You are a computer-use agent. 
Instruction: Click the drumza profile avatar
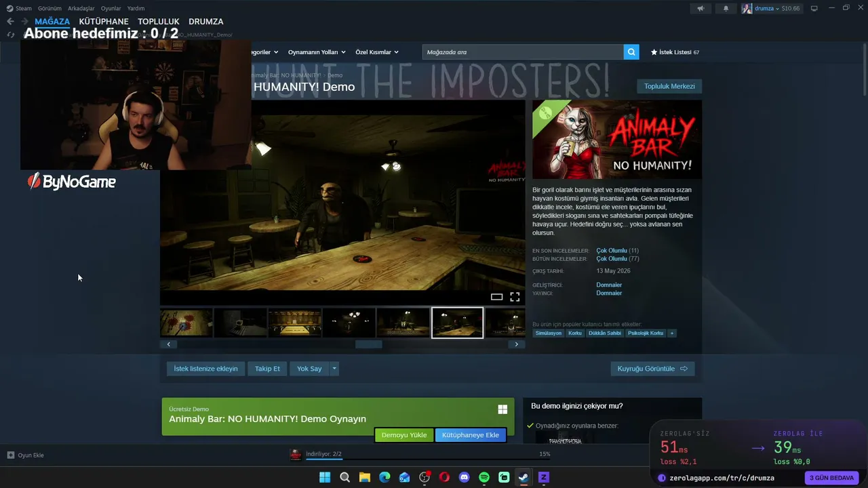tap(747, 9)
